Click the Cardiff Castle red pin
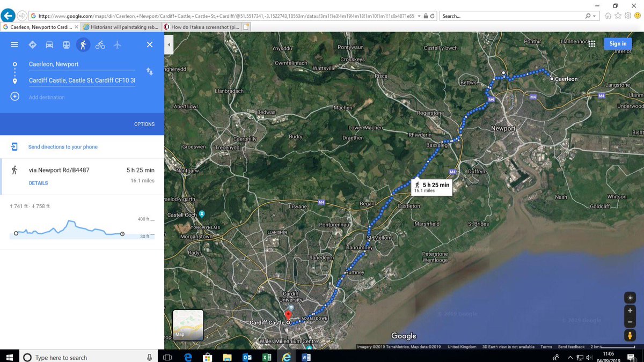Screen dimensions: 644x362 tap(288, 315)
